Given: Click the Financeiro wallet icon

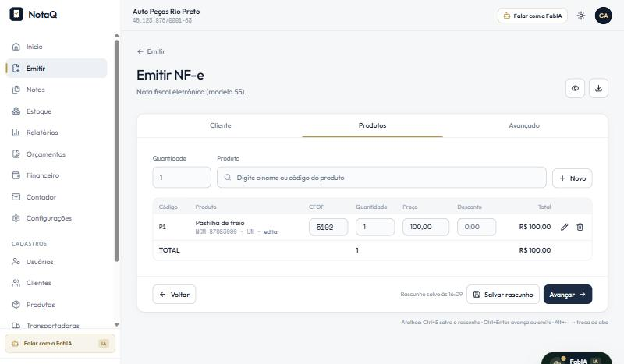Looking at the screenshot, I should tap(16, 175).
